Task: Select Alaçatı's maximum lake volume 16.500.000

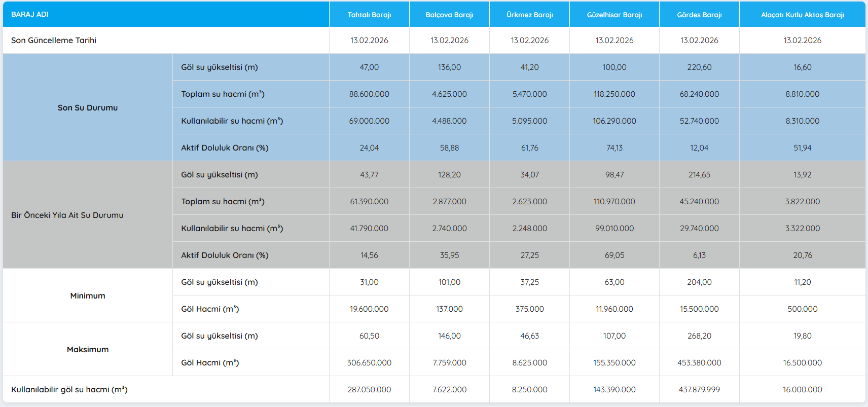Action: point(802,363)
